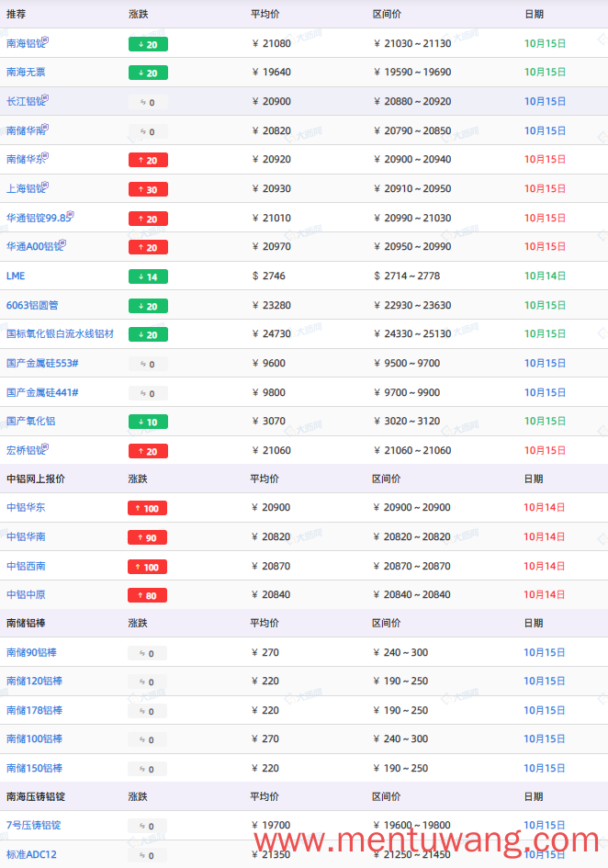Open the LME price link
608x868 pixels.
(16, 276)
